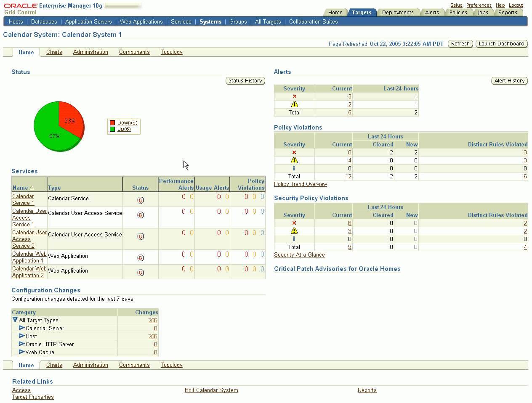Collapse the All Target Types category
Viewport: 532px width, 403px height.
click(16, 320)
